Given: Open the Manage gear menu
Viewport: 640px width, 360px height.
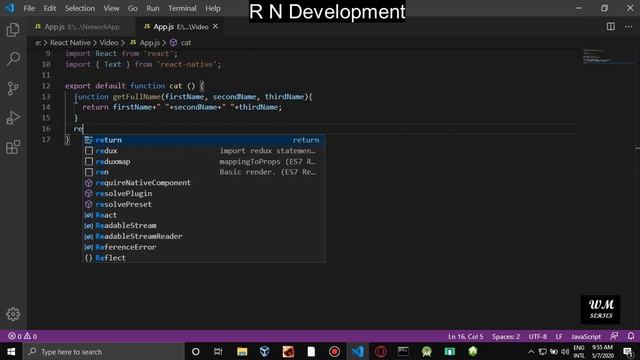Looking at the screenshot, I should point(13,314).
